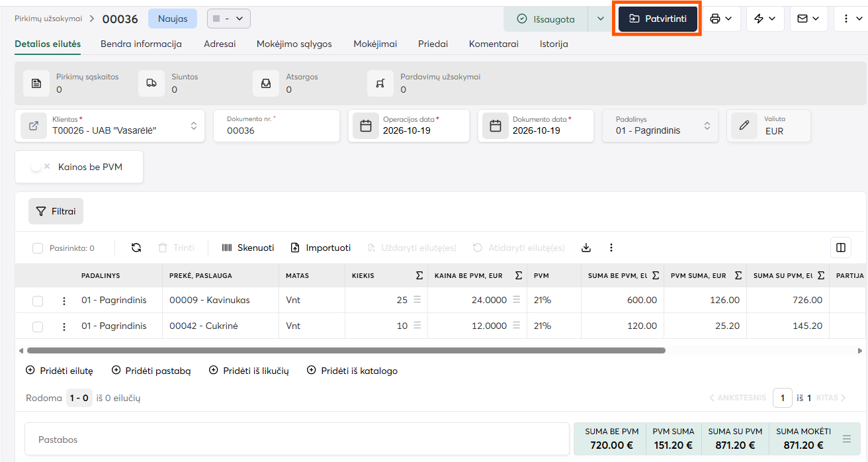Click the refresh rows icon

click(136, 248)
